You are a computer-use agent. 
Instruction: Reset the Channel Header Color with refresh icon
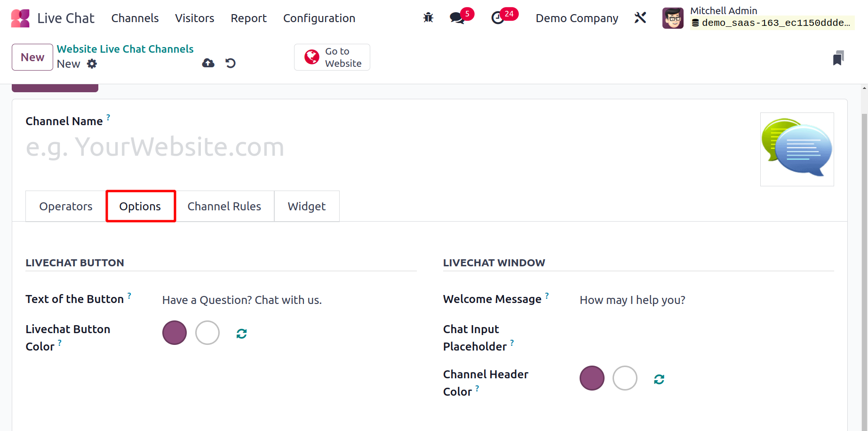pos(659,379)
